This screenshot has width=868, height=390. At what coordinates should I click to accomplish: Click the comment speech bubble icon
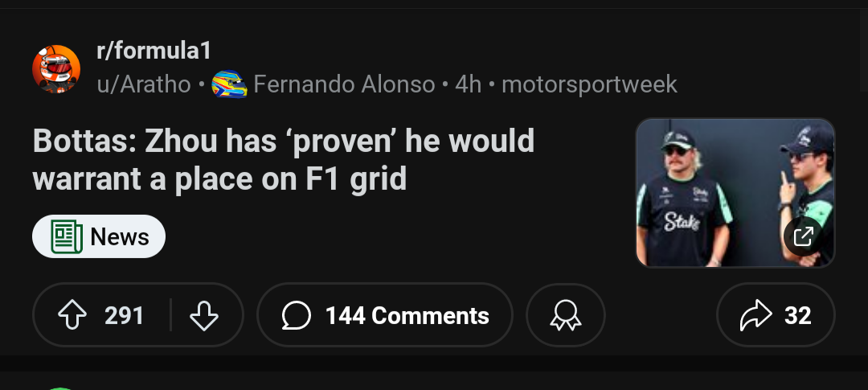(x=297, y=316)
